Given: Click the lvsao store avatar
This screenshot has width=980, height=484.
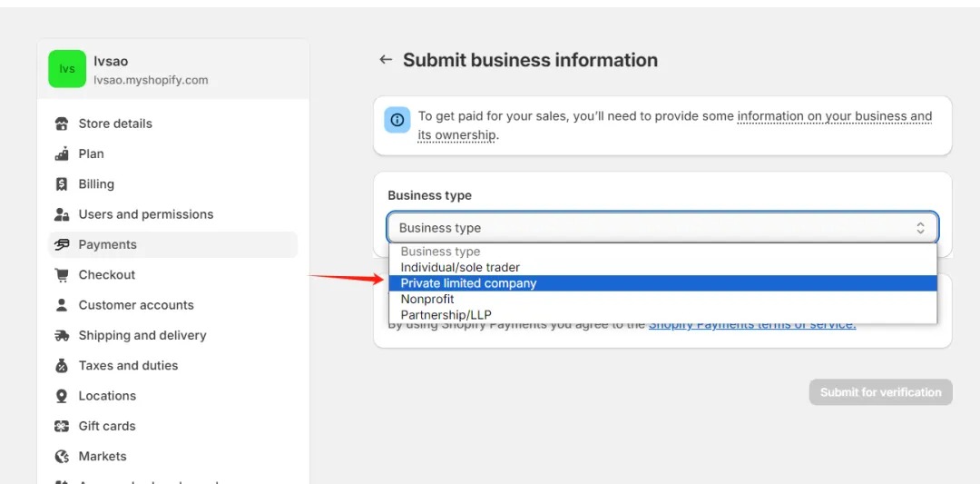Looking at the screenshot, I should pos(67,69).
